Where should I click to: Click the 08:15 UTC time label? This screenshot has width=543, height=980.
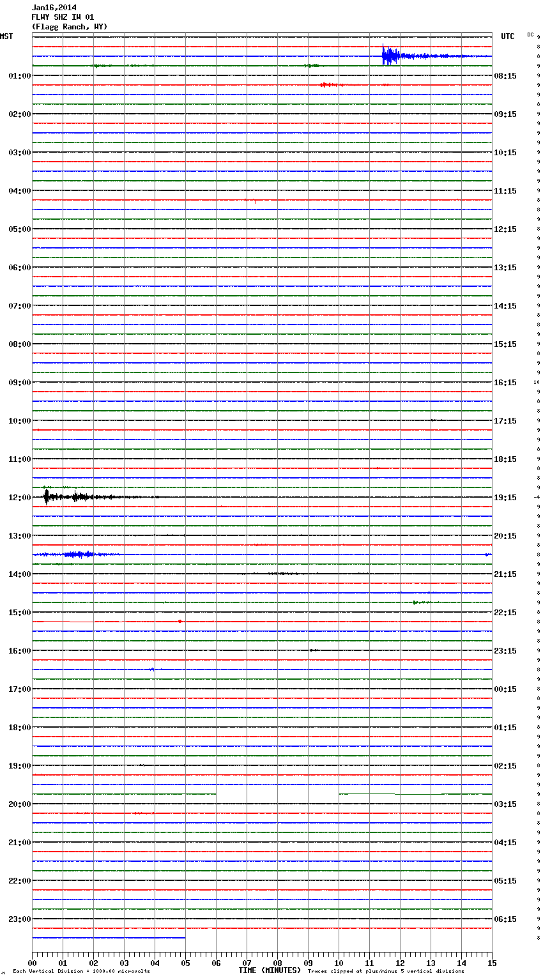click(505, 76)
